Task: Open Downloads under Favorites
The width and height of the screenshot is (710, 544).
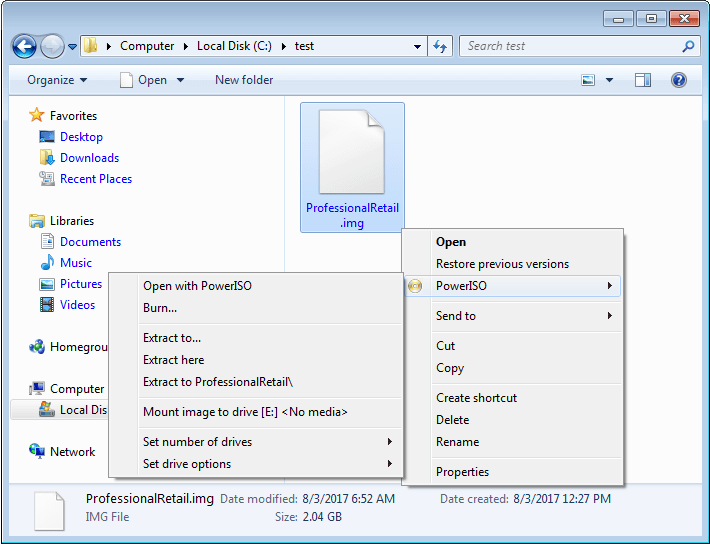Action: pyautogui.click(x=90, y=158)
